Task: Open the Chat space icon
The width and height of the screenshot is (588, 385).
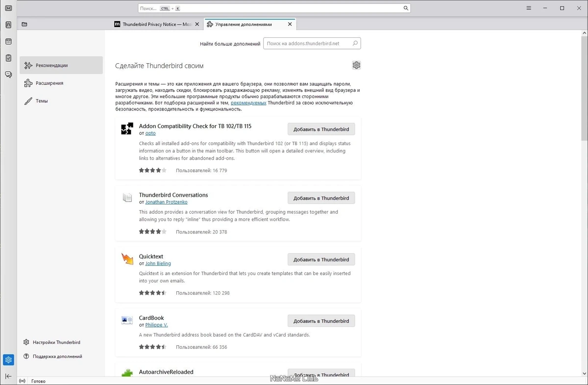Action: click(x=8, y=75)
